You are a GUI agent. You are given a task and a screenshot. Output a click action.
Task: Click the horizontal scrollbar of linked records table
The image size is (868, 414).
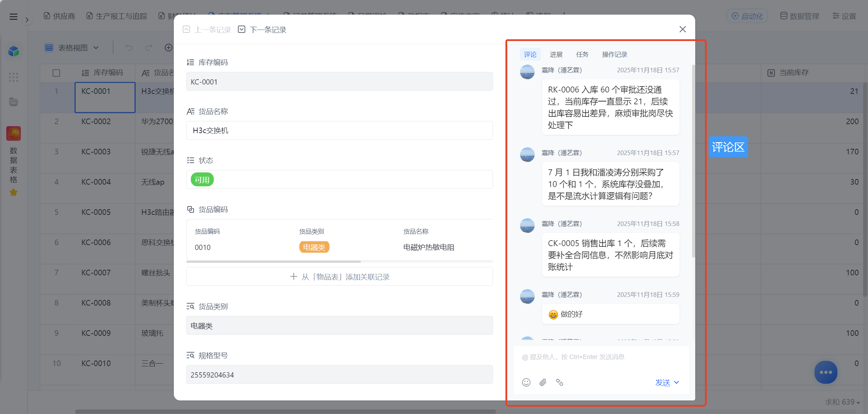pyautogui.click(x=274, y=261)
